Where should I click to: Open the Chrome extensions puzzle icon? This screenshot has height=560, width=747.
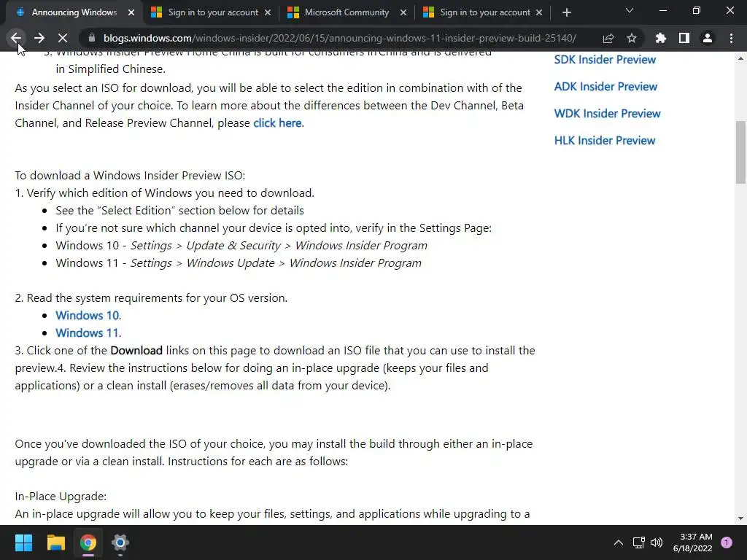[x=661, y=38]
